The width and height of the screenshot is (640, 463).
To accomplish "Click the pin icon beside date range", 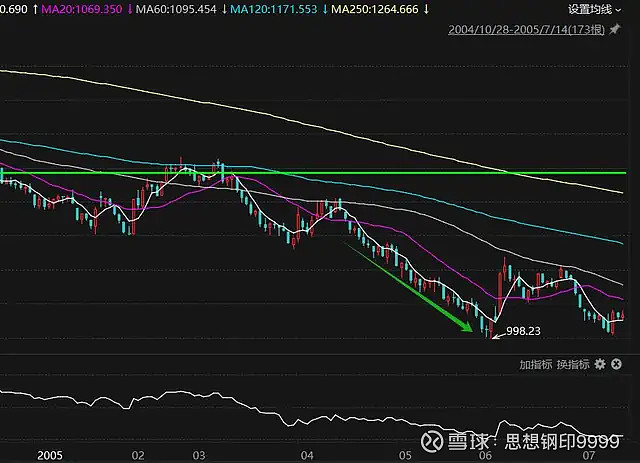I will point(615,29).
